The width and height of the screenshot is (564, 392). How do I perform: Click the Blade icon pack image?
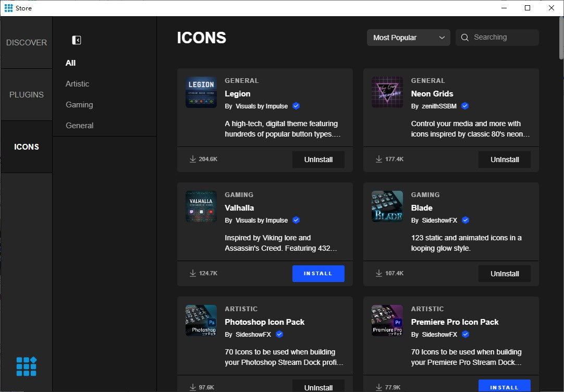point(387,206)
